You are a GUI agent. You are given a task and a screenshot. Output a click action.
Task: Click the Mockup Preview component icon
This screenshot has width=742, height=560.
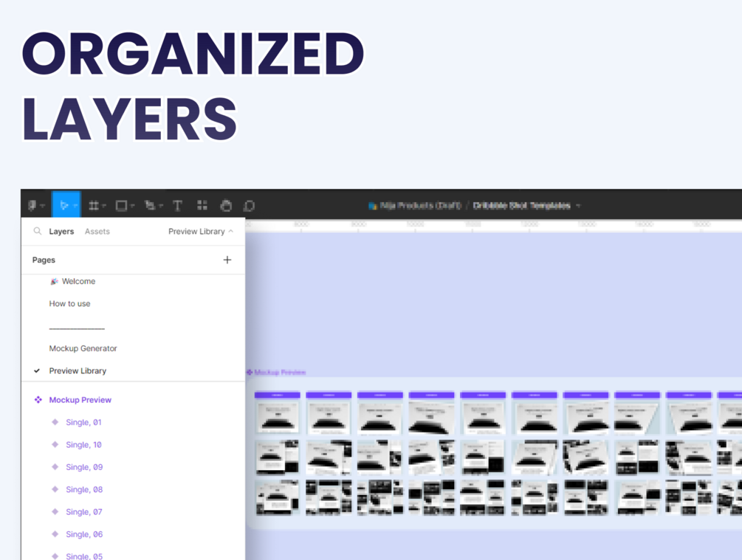coord(38,400)
